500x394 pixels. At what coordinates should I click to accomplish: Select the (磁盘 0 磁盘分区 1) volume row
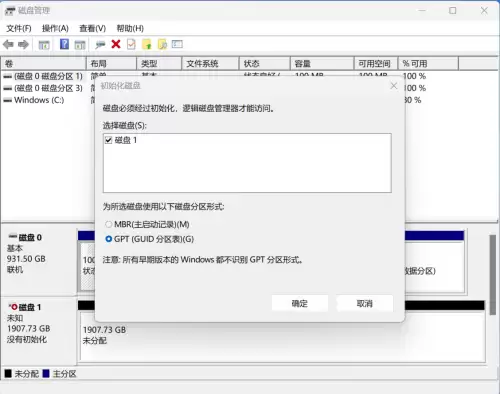[48, 76]
